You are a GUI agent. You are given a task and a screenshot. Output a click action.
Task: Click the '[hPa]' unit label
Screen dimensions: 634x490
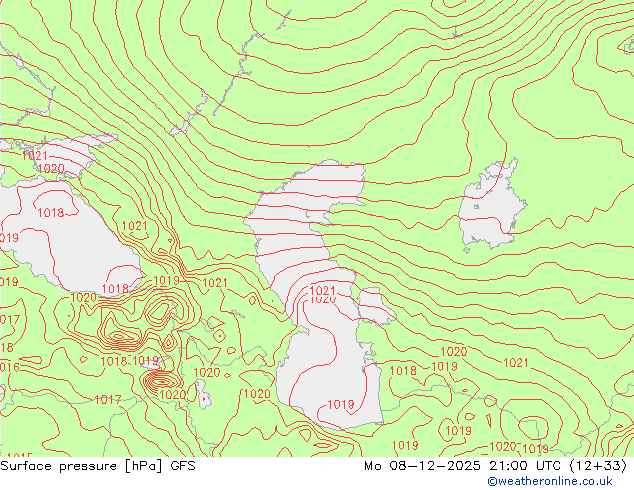143,466
